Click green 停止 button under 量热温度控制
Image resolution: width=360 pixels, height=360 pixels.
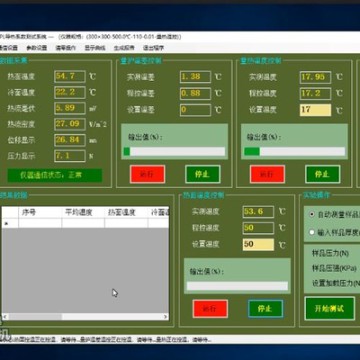[x=323, y=174]
